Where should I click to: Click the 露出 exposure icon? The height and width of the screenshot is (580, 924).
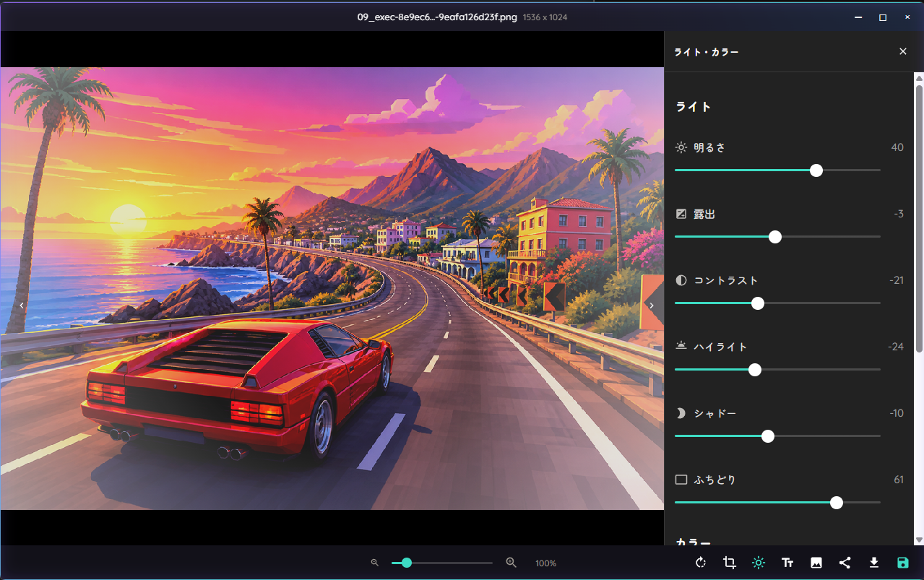tap(681, 214)
